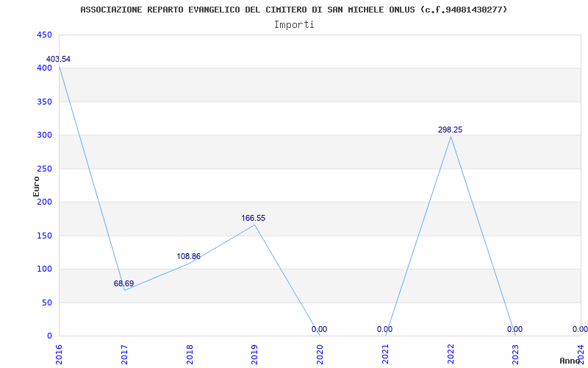Click the 2021 x-axis label

tap(385, 354)
